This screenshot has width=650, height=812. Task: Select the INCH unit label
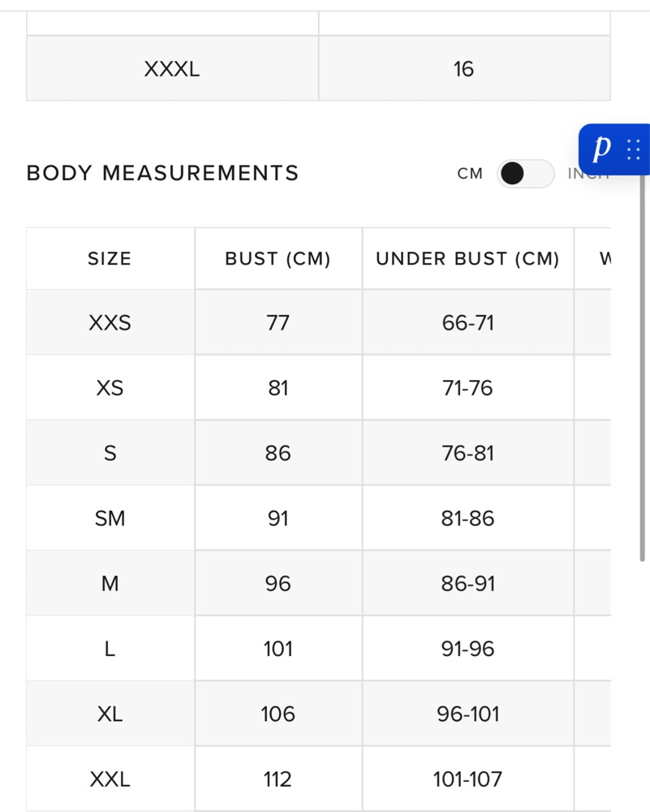coord(588,174)
